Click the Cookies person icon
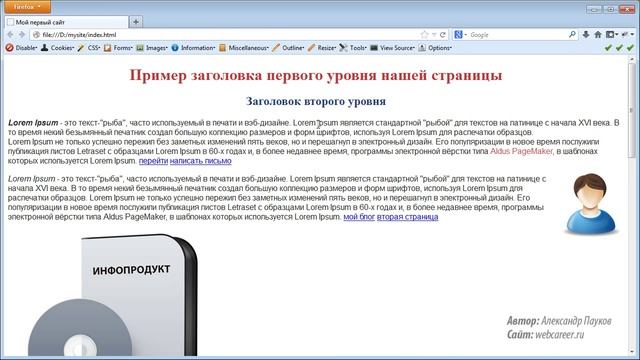 [44, 48]
